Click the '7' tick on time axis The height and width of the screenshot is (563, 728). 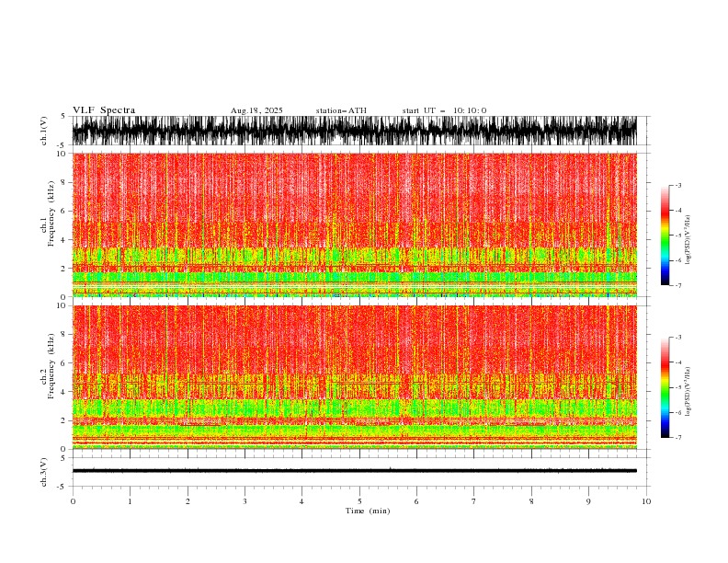(x=474, y=501)
